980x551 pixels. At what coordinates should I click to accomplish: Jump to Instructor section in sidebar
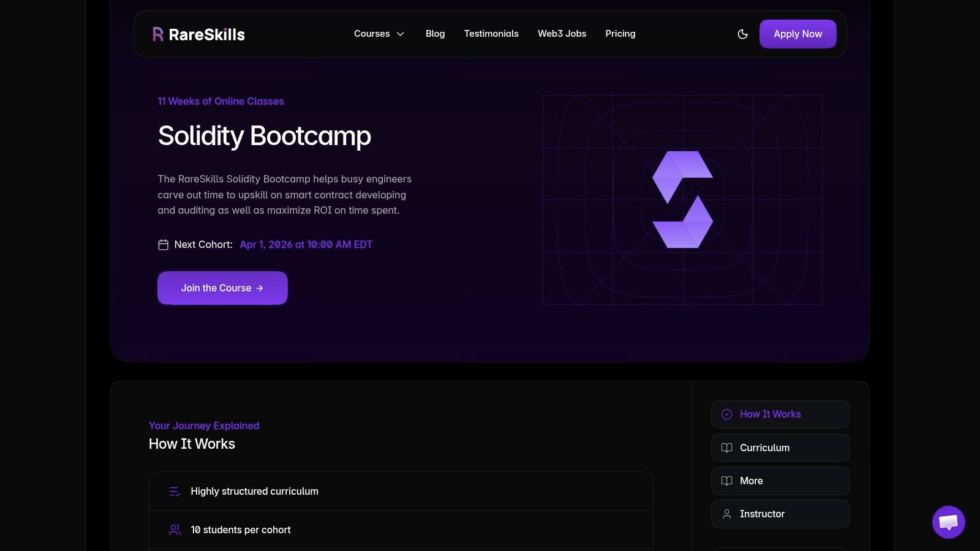(x=780, y=514)
